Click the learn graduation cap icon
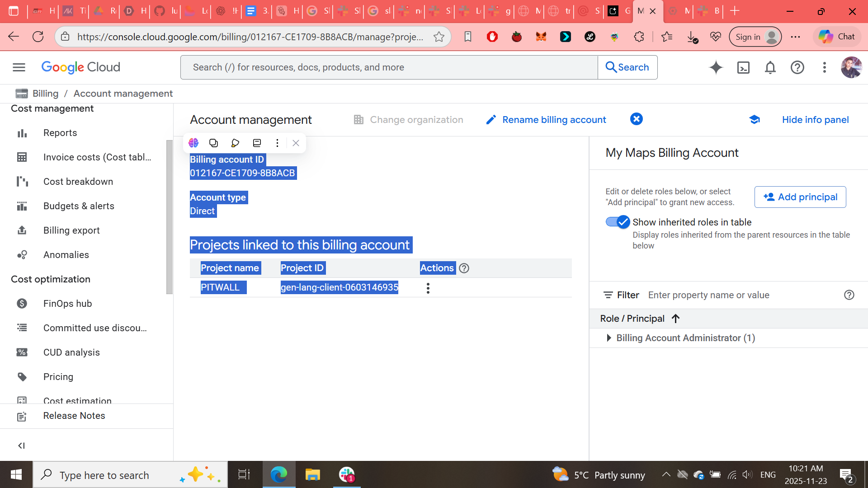Screen dimensions: 868x488 point(755,119)
